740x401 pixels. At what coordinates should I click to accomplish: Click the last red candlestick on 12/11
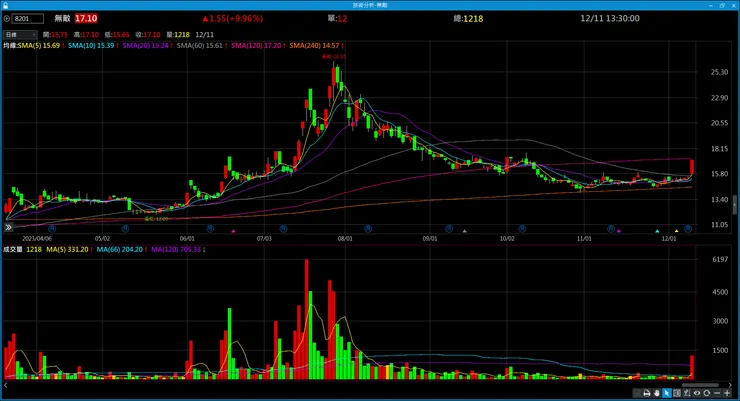coord(692,167)
